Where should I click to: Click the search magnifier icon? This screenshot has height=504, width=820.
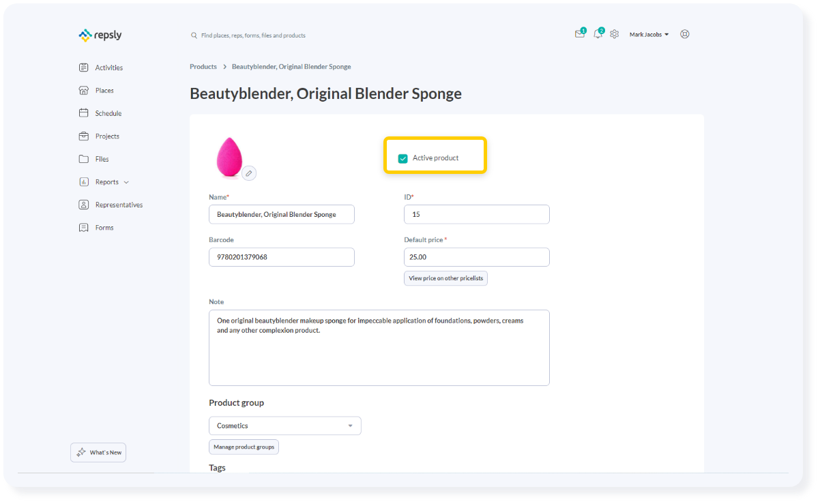pos(194,35)
